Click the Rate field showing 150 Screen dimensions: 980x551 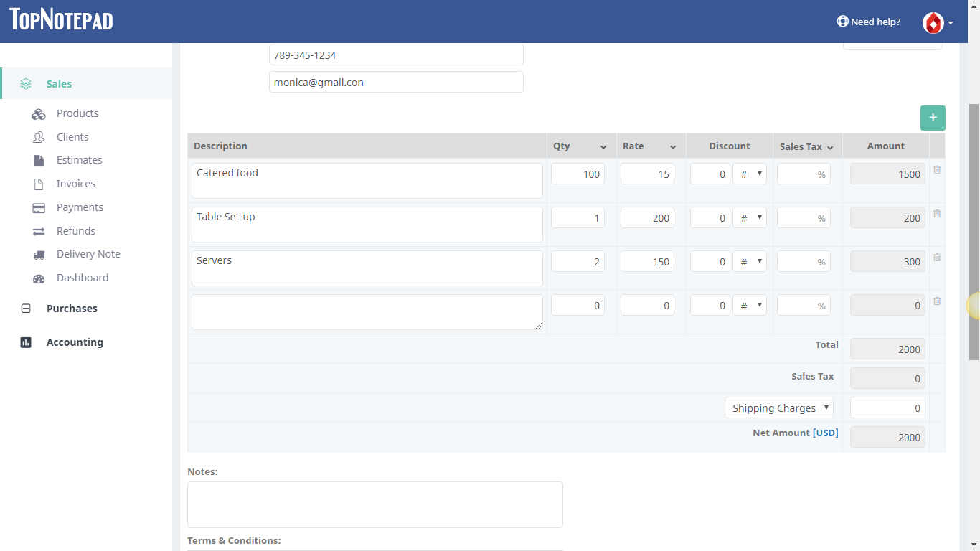point(647,261)
